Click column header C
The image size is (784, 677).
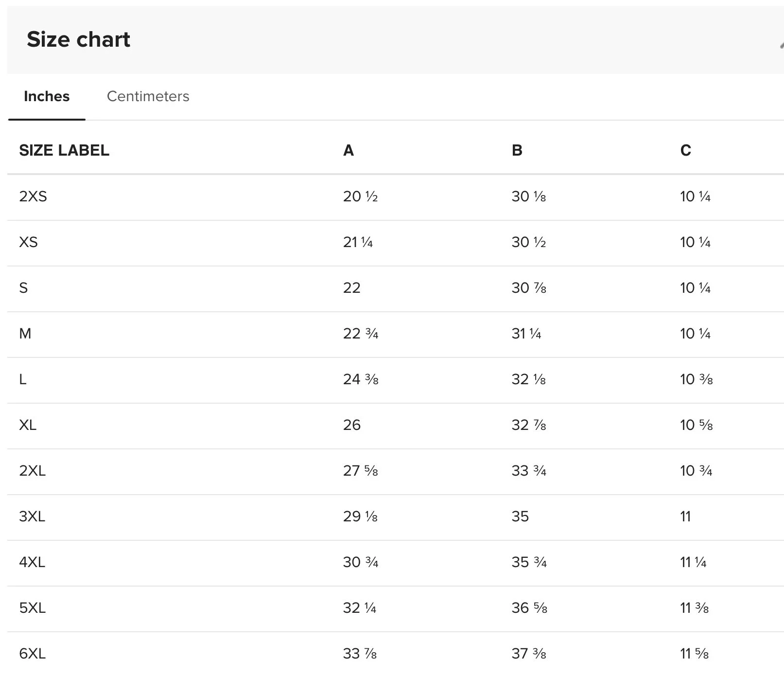685,150
